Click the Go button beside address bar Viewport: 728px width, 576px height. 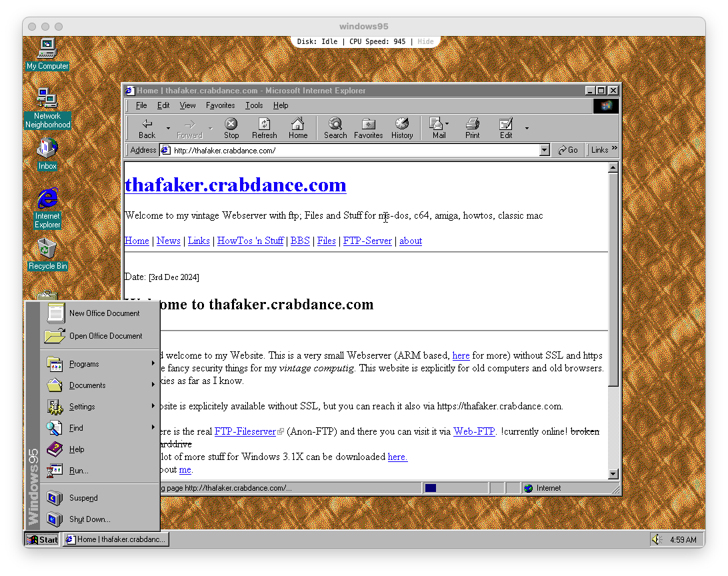point(569,150)
